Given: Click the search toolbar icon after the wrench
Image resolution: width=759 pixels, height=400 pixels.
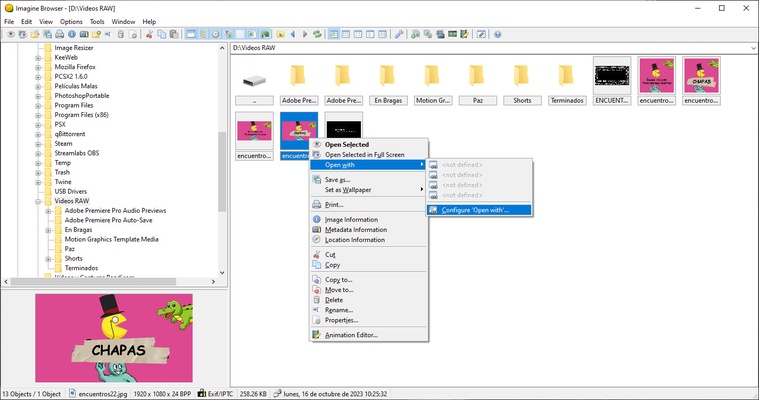Looking at the screenshot, I should (x=415, y=34).
